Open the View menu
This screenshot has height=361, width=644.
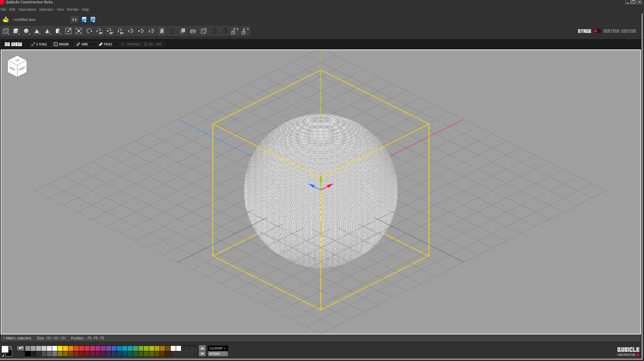pos(60,9)
